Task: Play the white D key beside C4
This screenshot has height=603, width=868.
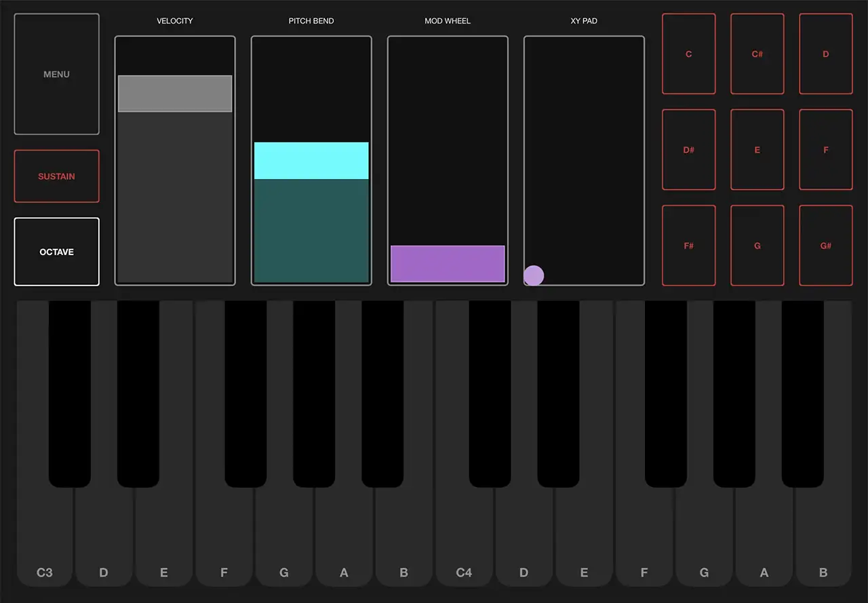Action: (524, 536)
